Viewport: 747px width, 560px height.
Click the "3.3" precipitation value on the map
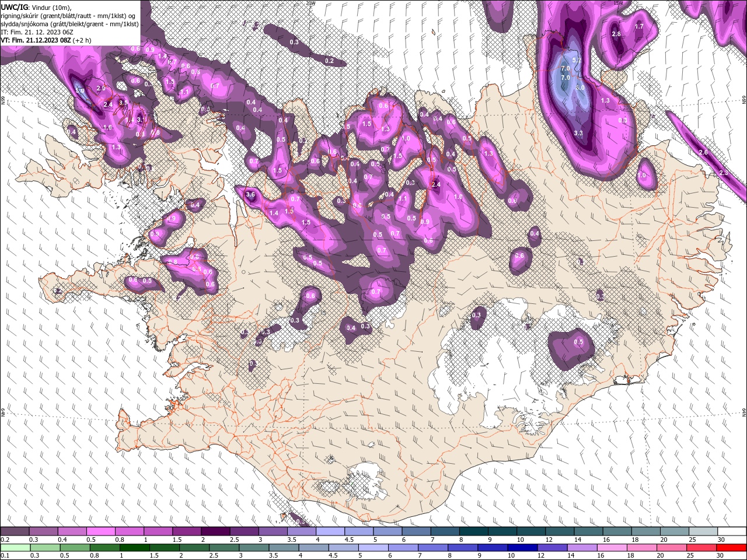[578, 133]
